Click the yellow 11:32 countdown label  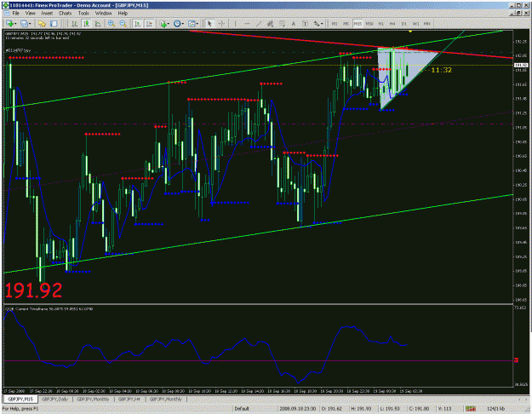(441, 70)
